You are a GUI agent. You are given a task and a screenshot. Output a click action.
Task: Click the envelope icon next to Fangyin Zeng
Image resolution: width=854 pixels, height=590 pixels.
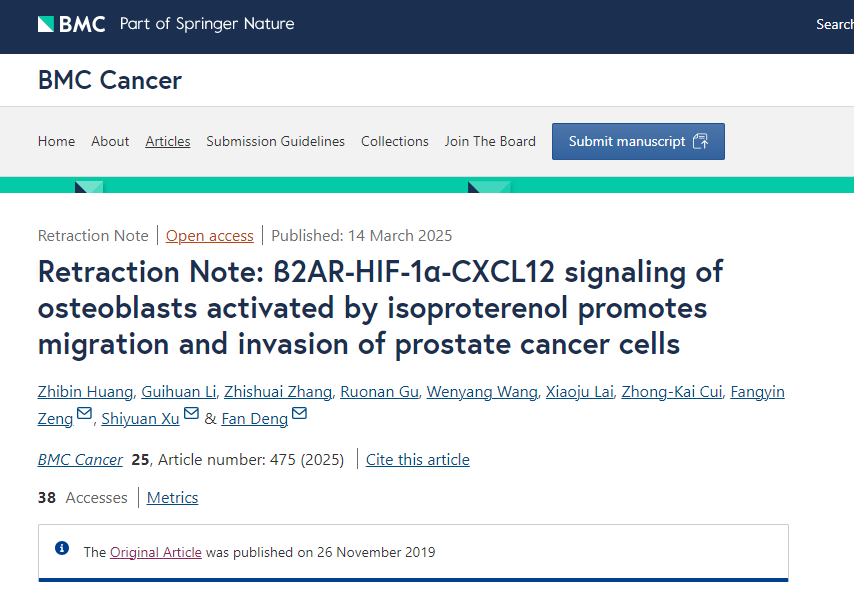pyautogui.click(x=84, y=413)
